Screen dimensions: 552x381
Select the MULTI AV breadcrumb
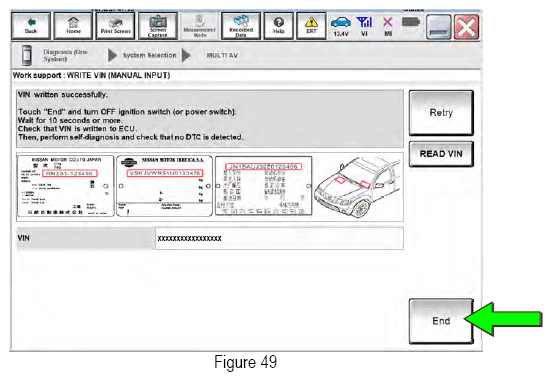coord(222,55)
